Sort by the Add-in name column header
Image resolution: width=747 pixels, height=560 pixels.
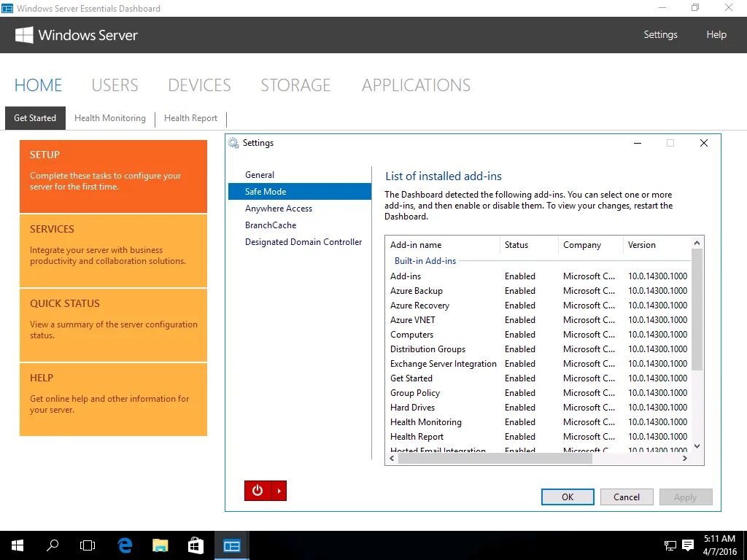coord(443,245)
